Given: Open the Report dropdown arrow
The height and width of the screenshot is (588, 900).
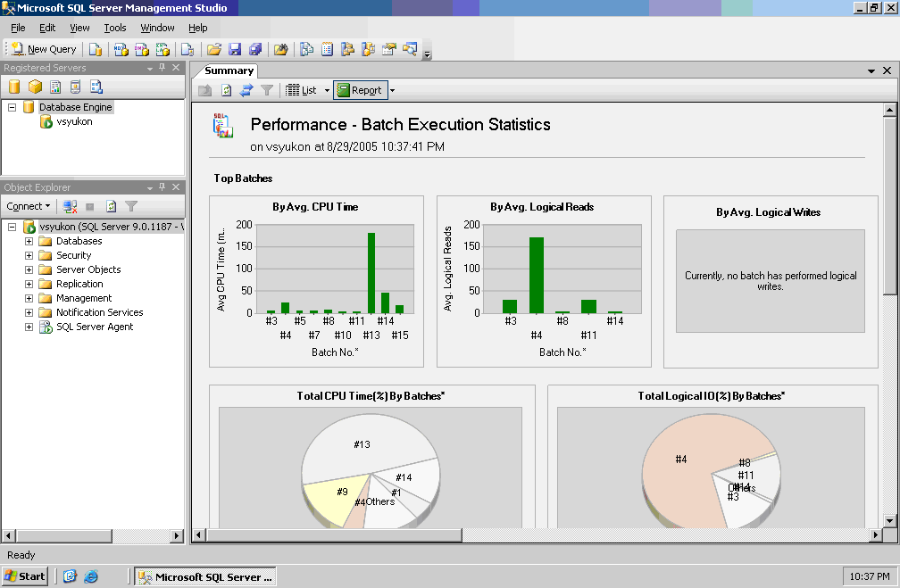Looking at the screenshot, I should coord(392,90).
